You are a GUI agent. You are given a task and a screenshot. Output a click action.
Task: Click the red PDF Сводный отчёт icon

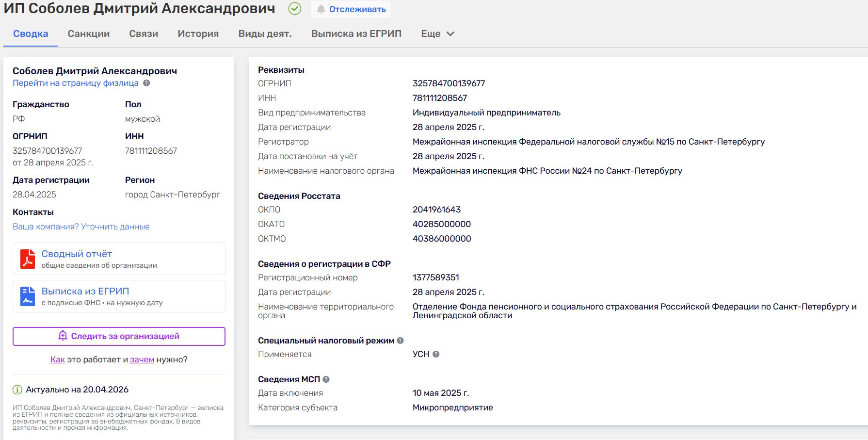(28, 259)
